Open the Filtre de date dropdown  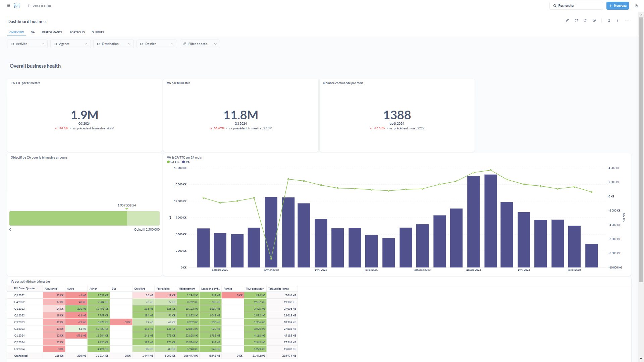click(x=200, y=44)
